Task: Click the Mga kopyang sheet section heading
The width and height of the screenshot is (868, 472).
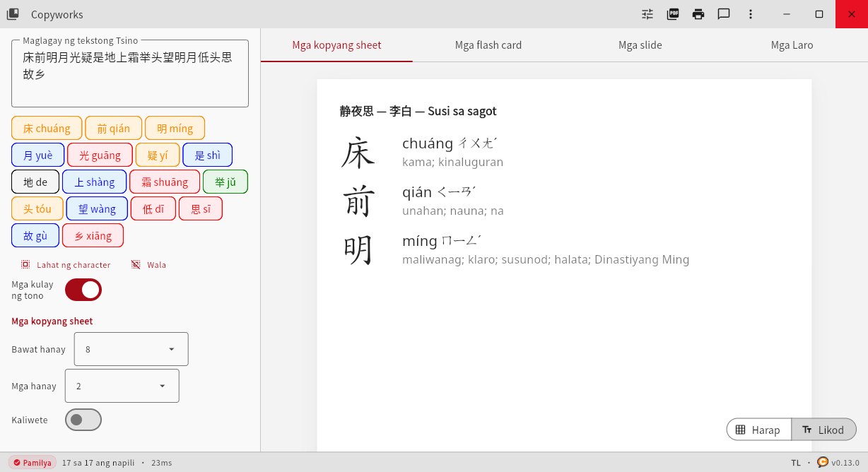Action: [52, 321]
